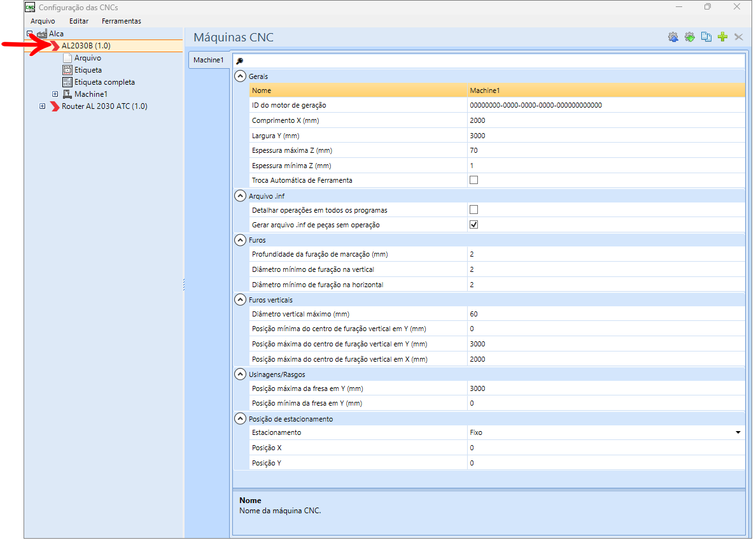Click the duplicate machine copy icon
756x540 pixels.
coord(706,37)
